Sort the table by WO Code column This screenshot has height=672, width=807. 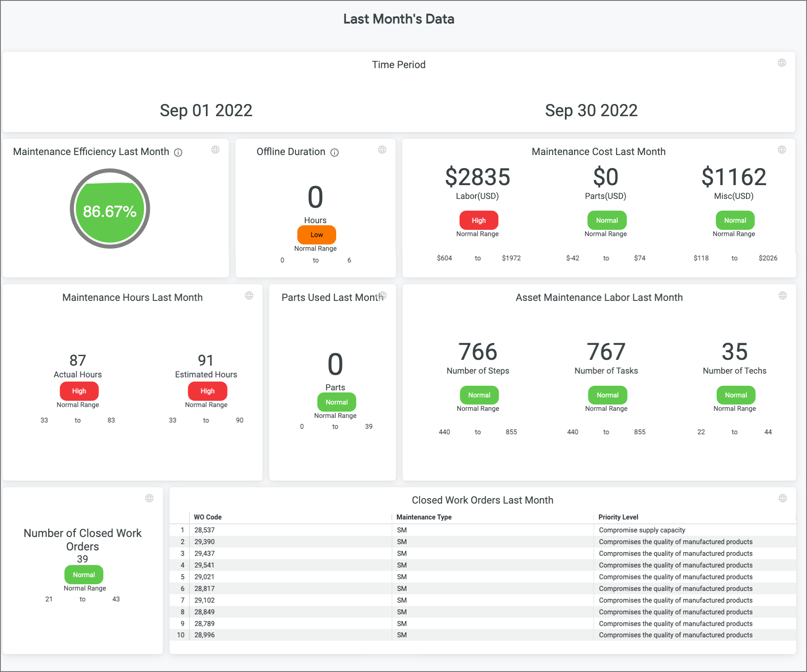[207, 517]
